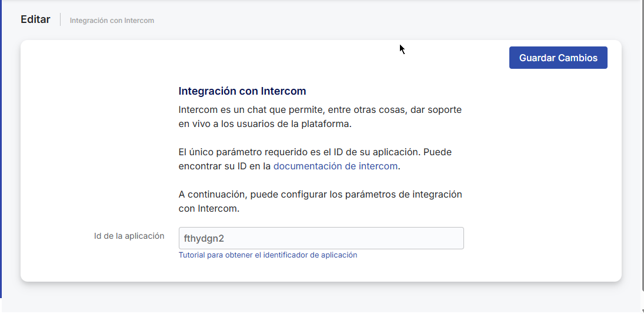Click the 'Id de la aplicación' field label
This screenshot has height=314, width=644.
[x=129, y=236]
